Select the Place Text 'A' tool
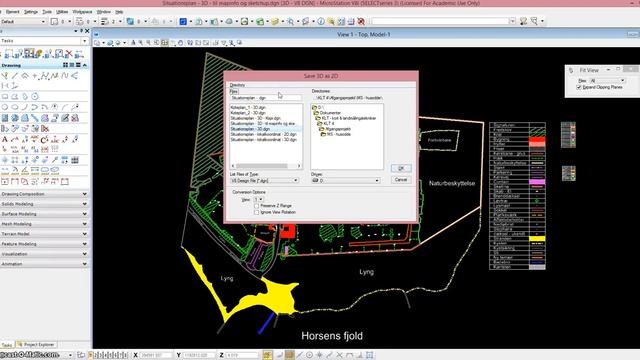Screen dimensions: 640x360 pyautogui.click(x=5, y=140)
